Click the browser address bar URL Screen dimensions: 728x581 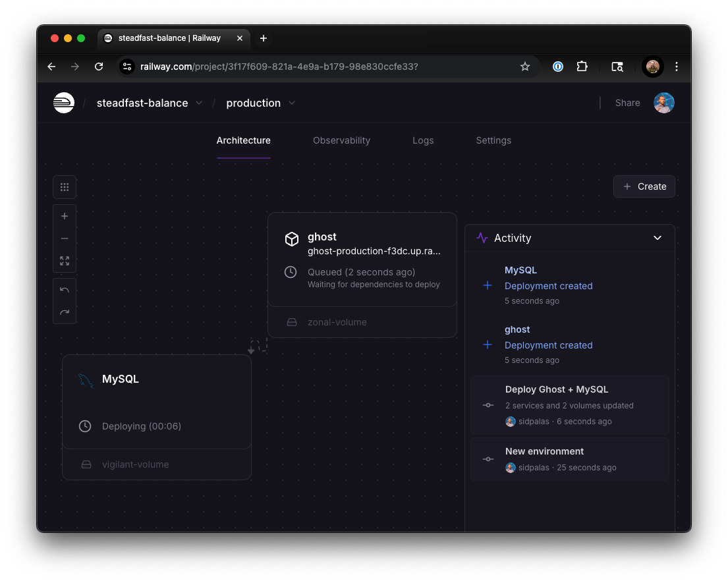(279, 67)
